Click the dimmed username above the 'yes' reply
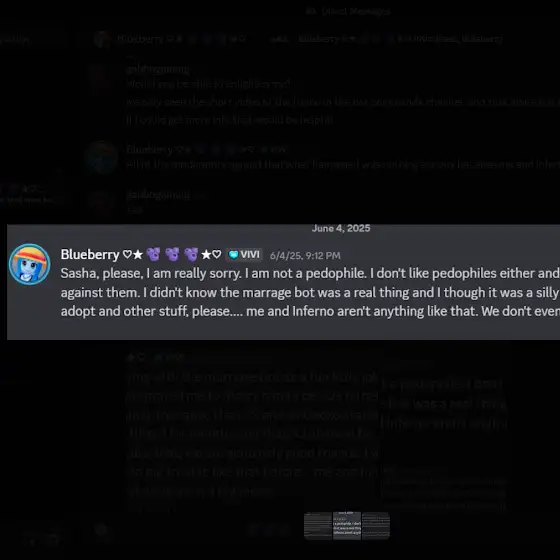Image resolution: width=560 pixels, height=560 pixels. (x=158, y=195)
